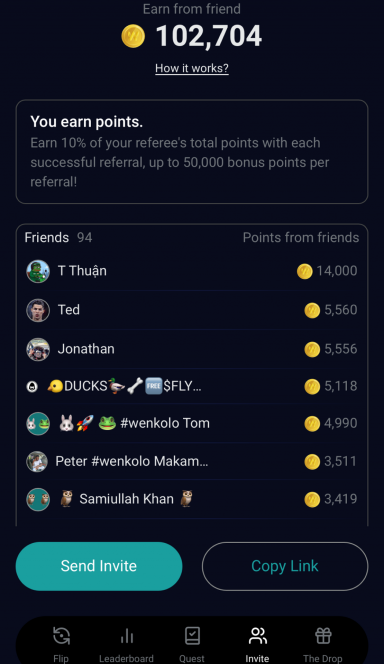
Task: Click the You earn points info card
Action: point(192,152)
